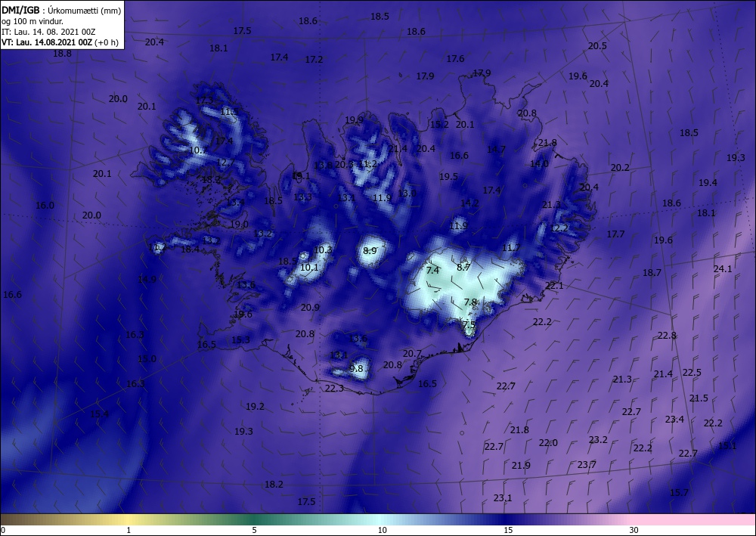The image size is (756, 536).
Task: Select the value 8.9 on the bright patch
Action: coord(370,251)
